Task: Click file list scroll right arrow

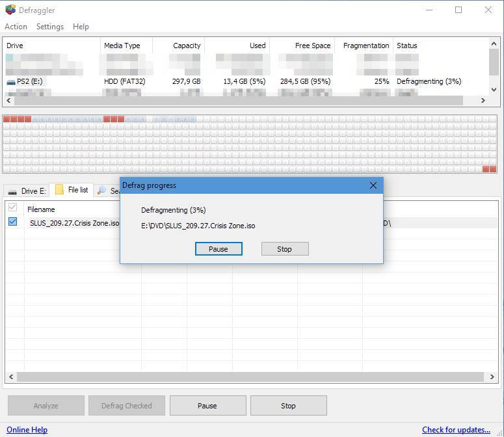Action: (x=492, y=377)
